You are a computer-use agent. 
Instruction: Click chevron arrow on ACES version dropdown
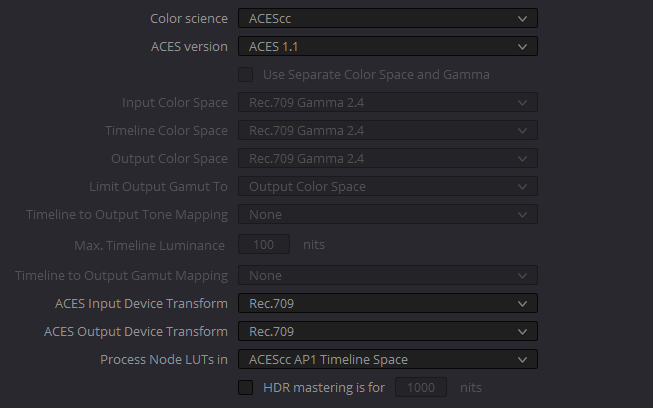click(522, 47)
